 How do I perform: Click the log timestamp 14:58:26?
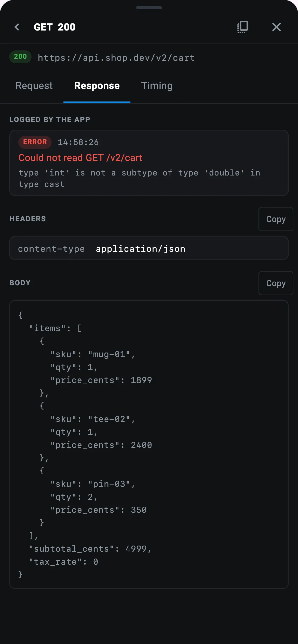coord(78,142)
